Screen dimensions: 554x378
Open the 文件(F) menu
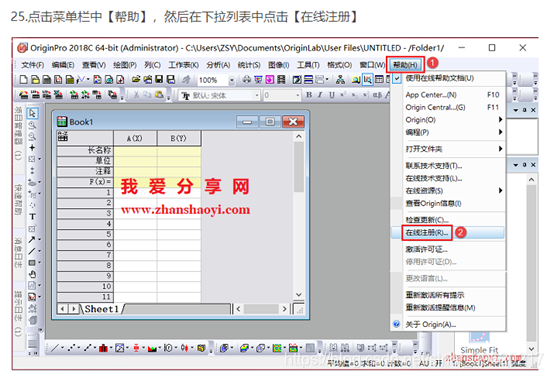point(33,65)
